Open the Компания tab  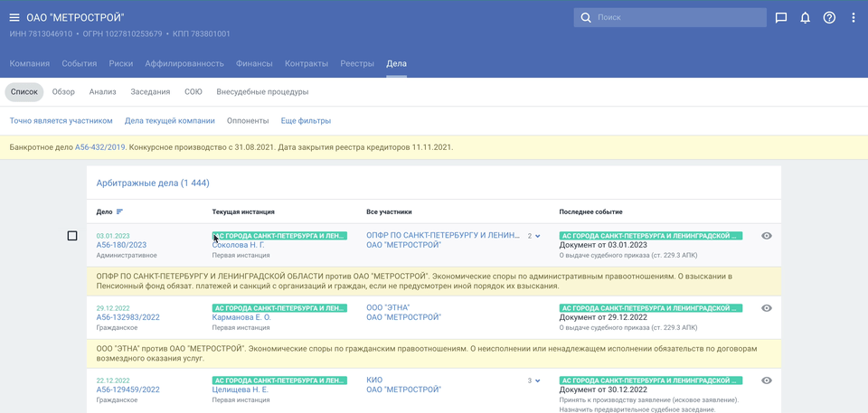(29, 63)
